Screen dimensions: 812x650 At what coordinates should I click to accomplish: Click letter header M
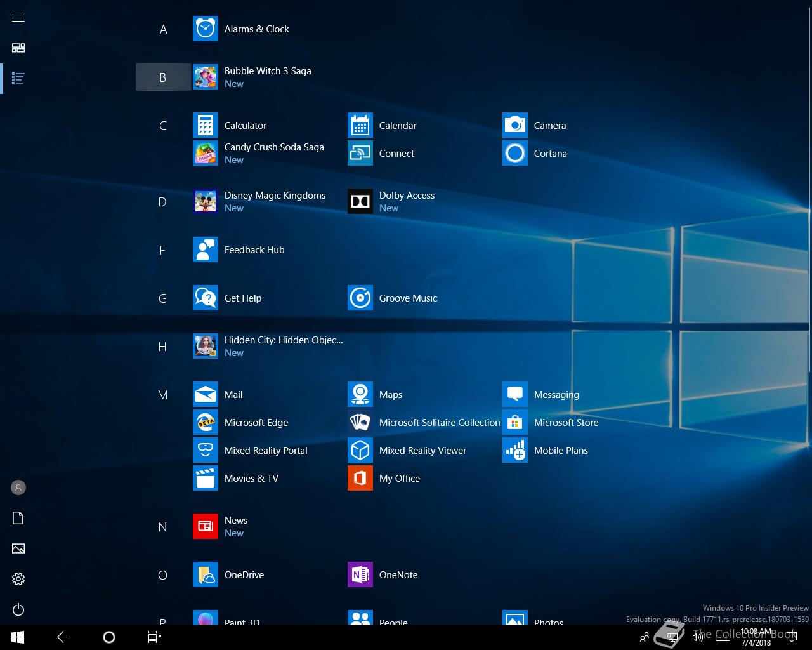point(163,395)
